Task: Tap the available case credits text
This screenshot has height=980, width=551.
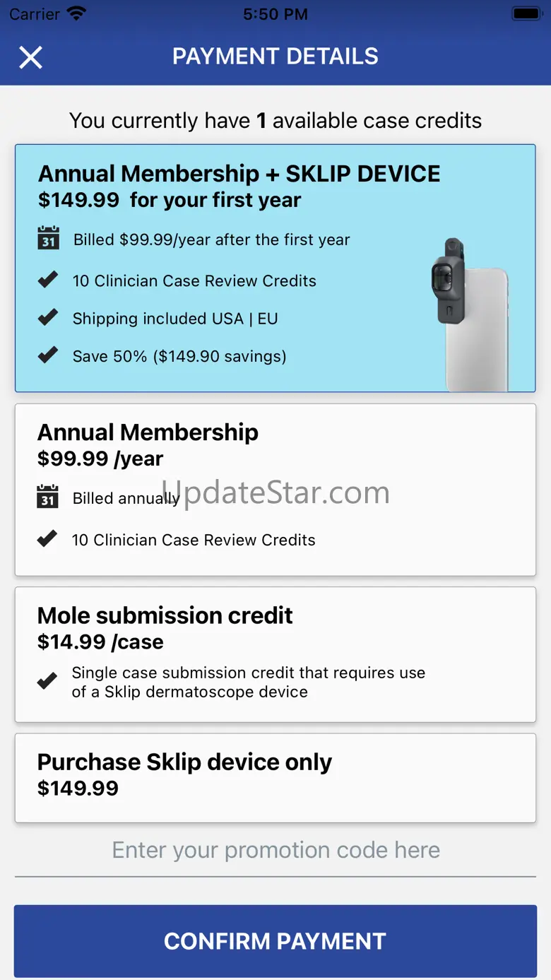Action: 275,121
